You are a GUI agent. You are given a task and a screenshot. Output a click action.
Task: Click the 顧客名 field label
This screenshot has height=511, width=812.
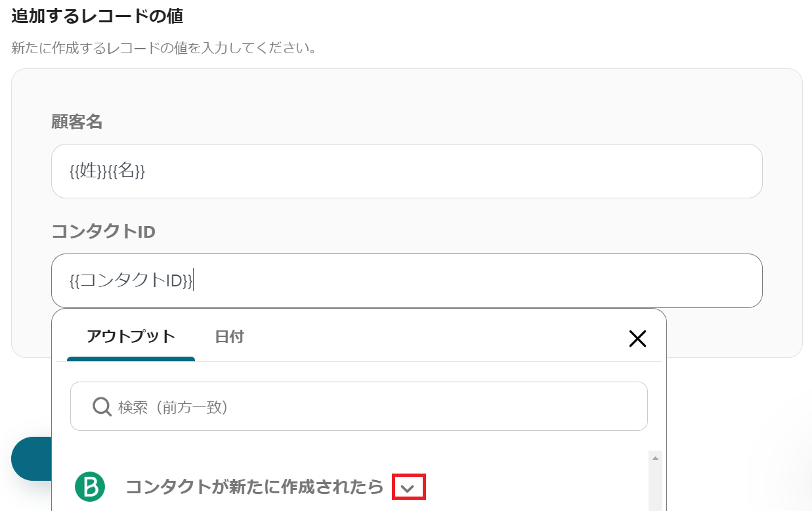pyautogui.click(x=77, y=122)
